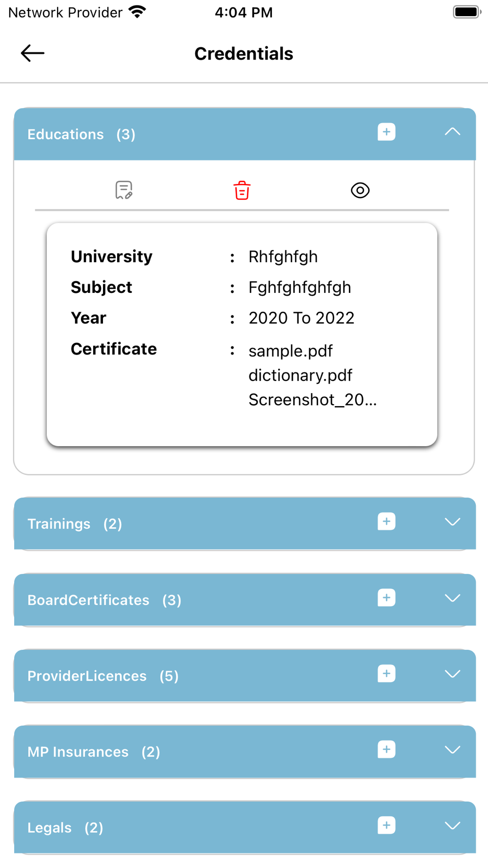Image resolution: width=488 pixels, height=868 pixels.
Task: Add a new Trainings entry
Action: coord(386,521)
